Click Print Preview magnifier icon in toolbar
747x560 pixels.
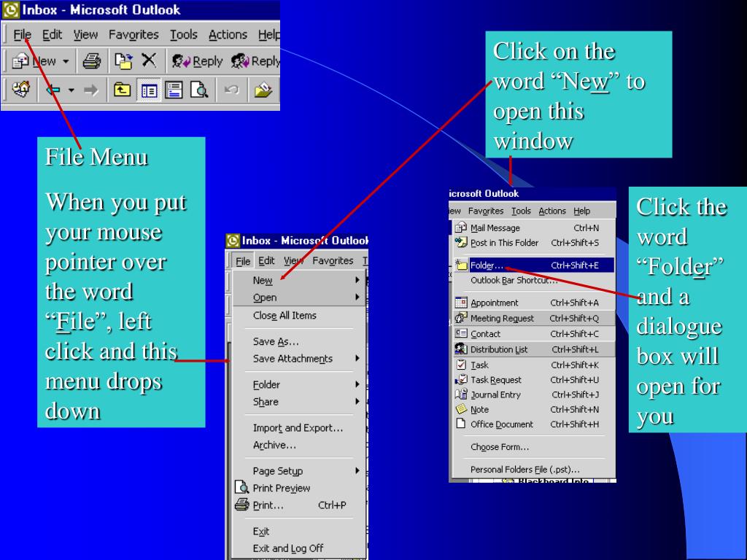pos(199,90)
